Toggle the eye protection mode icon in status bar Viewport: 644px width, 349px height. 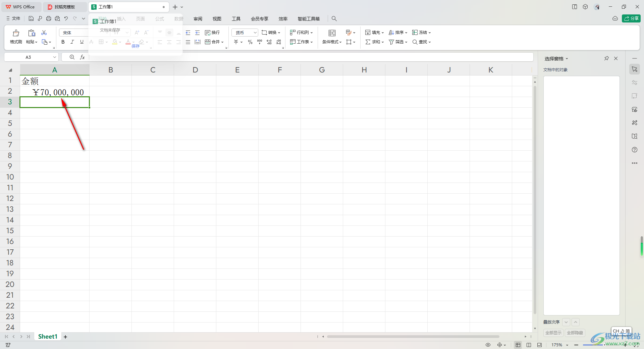(488, 345)
